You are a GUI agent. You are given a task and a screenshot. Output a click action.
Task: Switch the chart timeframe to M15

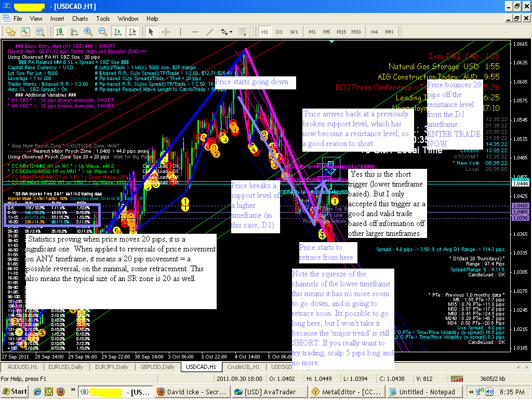(341, 32)
